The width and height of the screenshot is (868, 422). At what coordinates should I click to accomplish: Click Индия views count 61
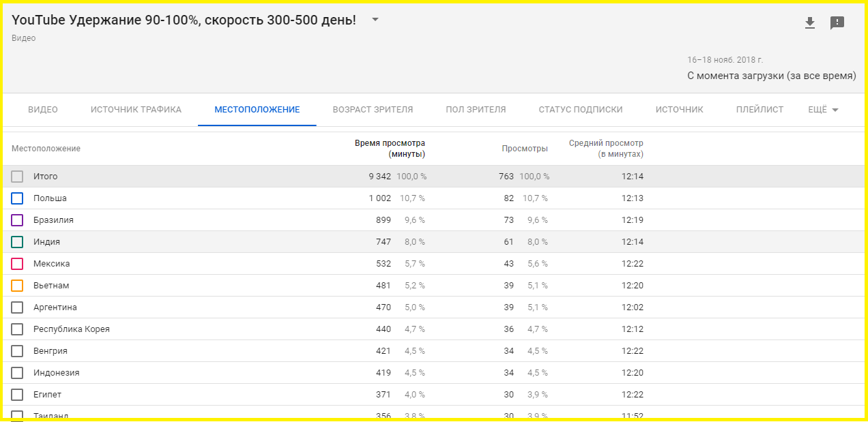(508, 242)
